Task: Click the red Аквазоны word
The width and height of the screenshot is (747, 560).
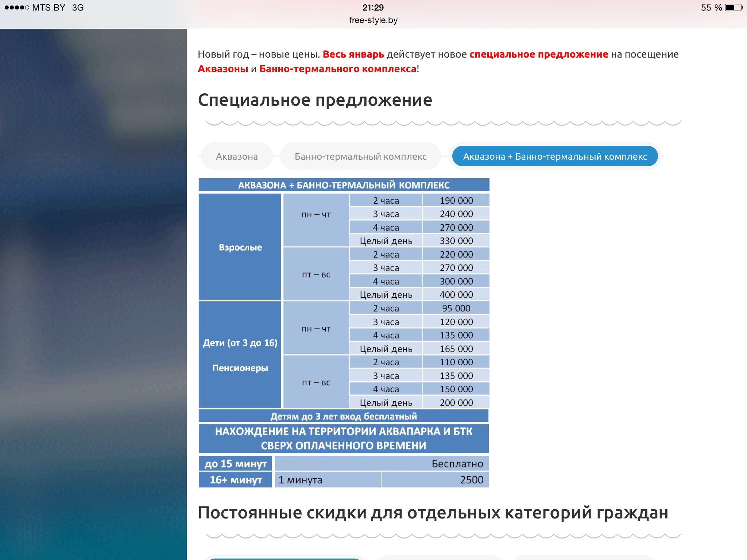Action: pyautogui.click(x=223, y=69)
